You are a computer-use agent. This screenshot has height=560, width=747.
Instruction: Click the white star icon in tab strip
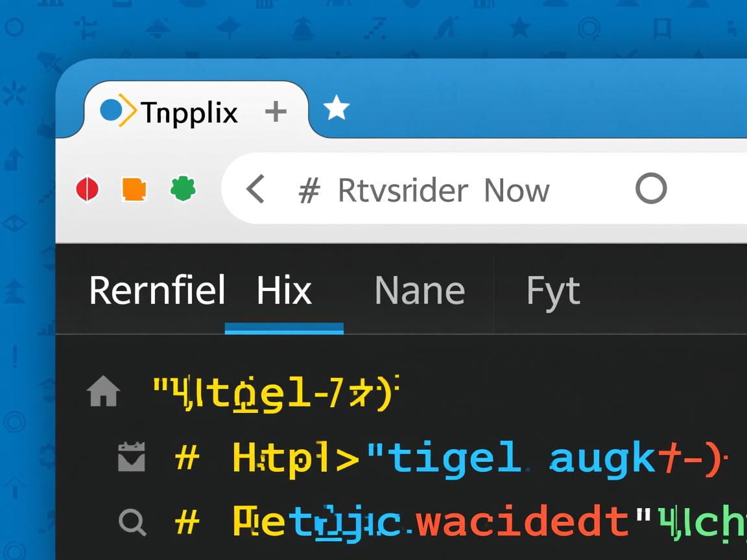pyautogui.click(x=336, y=108)
